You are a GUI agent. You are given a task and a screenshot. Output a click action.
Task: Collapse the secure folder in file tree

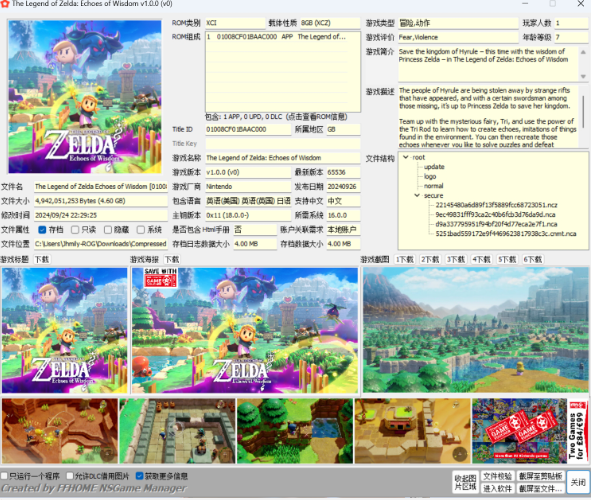(417, 196)
